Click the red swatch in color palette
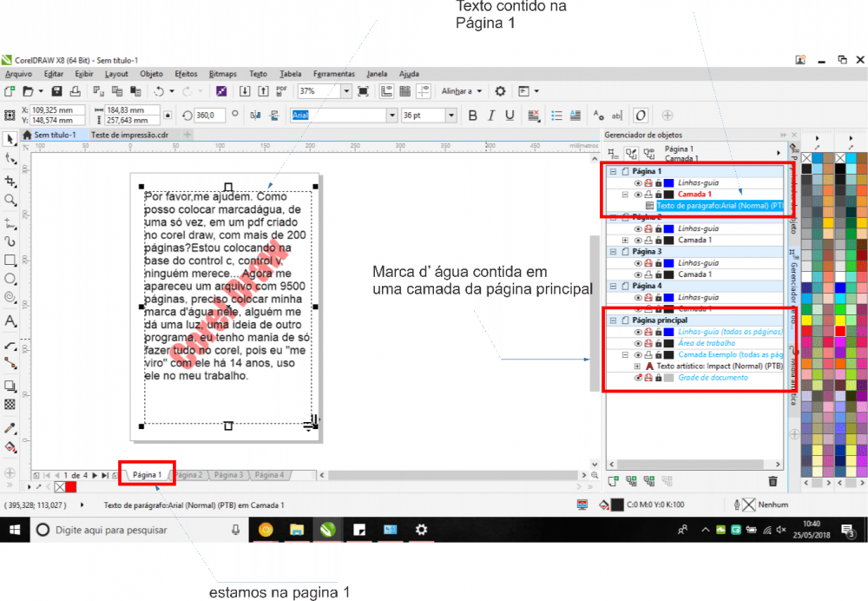This screenshot has height=601, width=868. pos(839,331)
